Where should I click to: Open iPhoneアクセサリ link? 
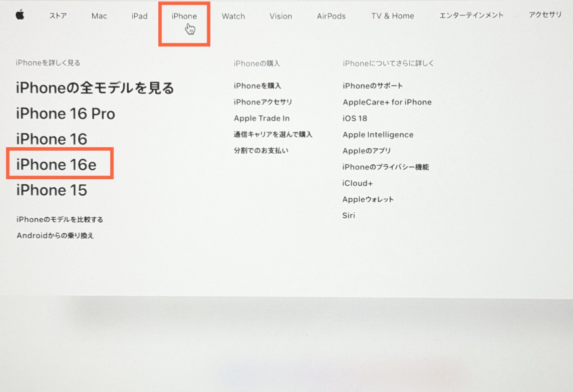263,102
